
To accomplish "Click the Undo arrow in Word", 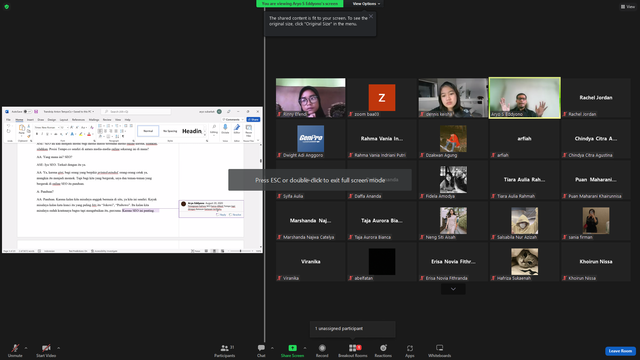I will 9,126.
